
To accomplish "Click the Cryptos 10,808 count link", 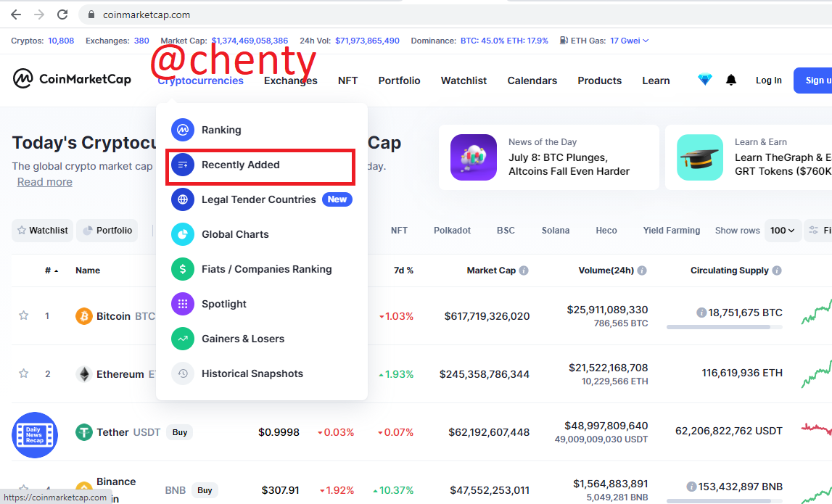I will (x=61, y=41).
